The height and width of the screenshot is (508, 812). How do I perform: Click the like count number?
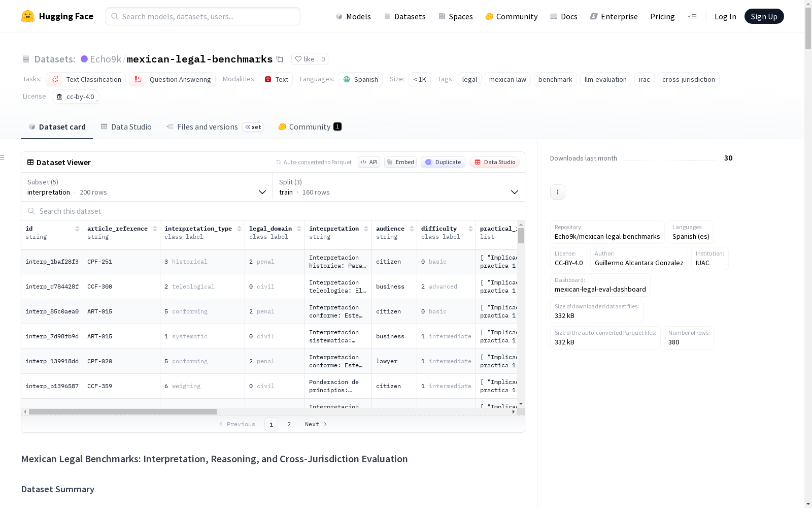tap(323, 59)
